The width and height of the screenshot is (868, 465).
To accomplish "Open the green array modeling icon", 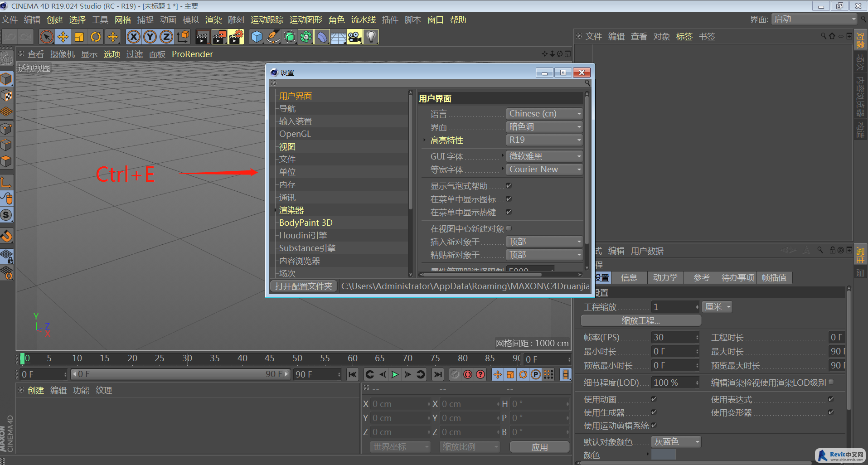I will pyautogui.click(x=306, y=37).
